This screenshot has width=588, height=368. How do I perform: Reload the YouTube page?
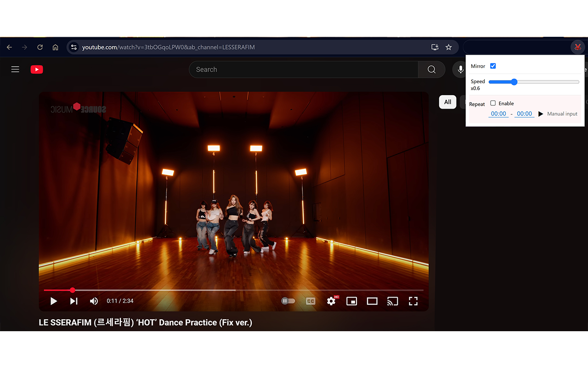(40, 47)
